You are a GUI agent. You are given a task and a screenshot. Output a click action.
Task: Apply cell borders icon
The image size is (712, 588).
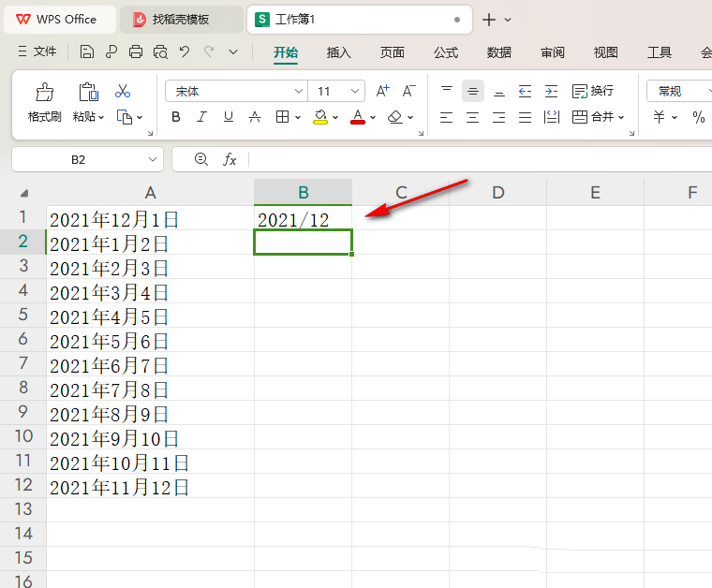[282, 117]
